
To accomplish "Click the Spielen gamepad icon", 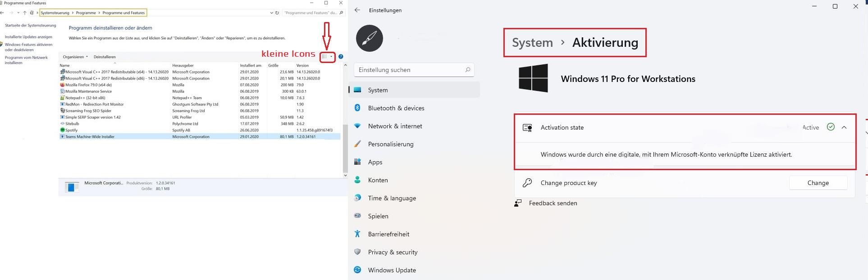I will coord(357,216).
